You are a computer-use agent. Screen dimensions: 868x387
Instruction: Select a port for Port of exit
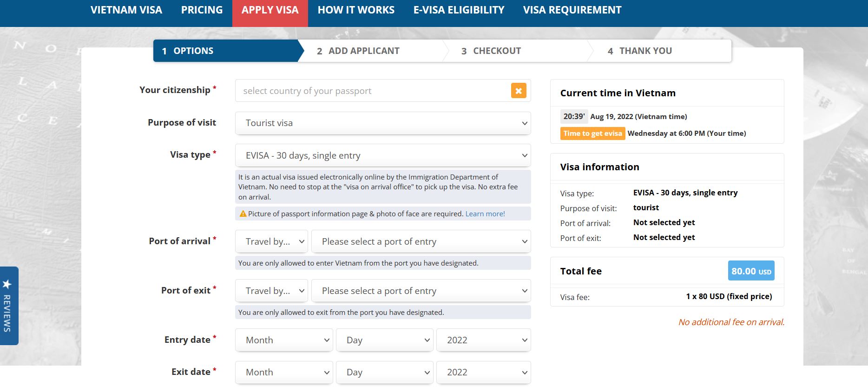421,291
